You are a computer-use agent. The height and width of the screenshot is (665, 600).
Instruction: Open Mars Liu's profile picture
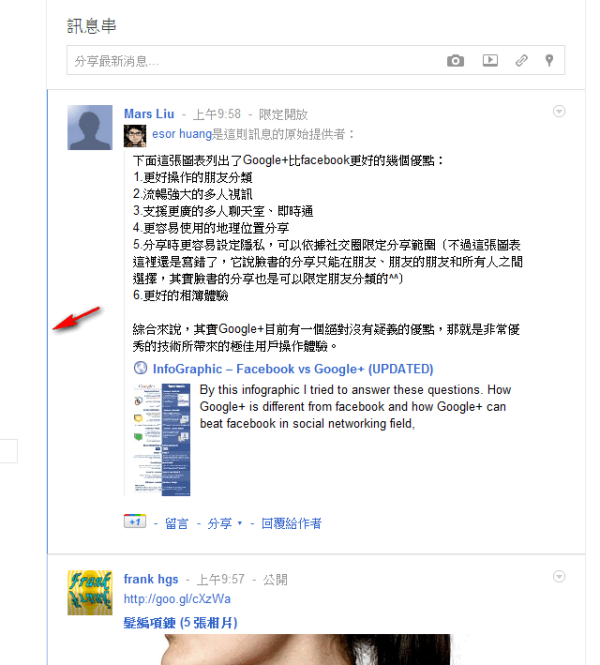(x=90, y=128)
